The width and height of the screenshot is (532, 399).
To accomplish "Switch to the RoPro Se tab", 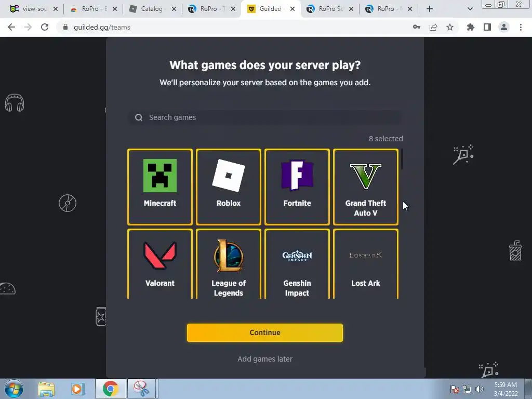I will pos(326,9).
